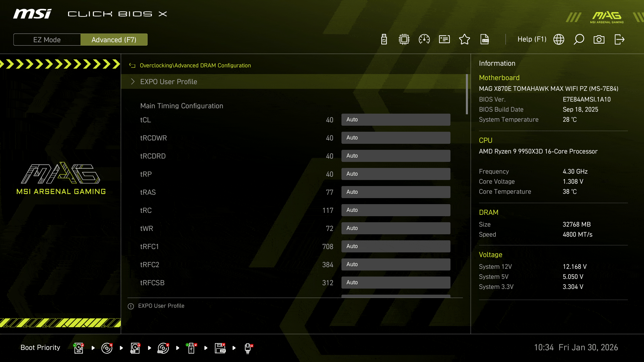Open the tRAS Auto value field

click(396, 192)
